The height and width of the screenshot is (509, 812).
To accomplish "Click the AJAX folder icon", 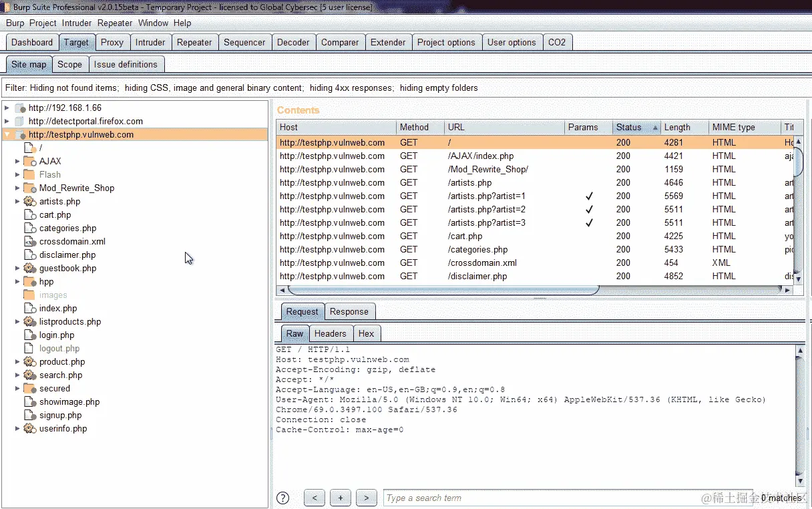I will (x=29, y=161).
